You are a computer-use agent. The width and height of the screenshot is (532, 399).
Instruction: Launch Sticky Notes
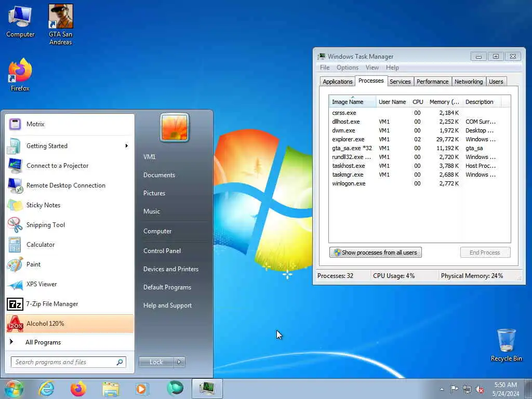[70, 205]
